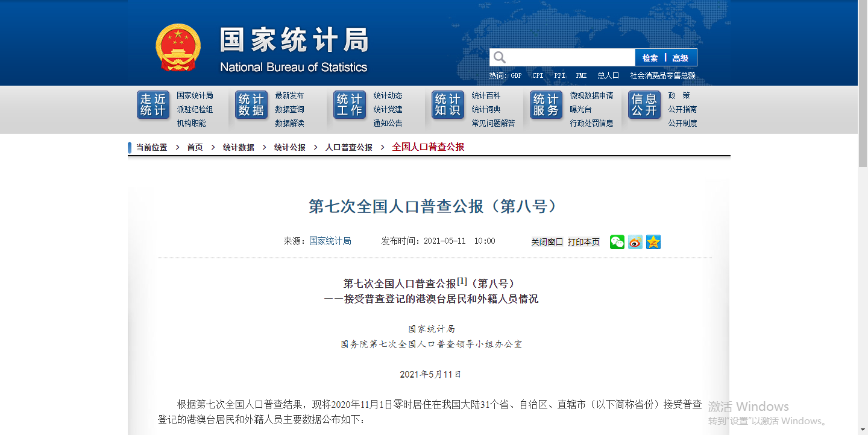868x435 pixels.
Task: Open the 统计数据 blue tile
Action: (x=251, y=105)
